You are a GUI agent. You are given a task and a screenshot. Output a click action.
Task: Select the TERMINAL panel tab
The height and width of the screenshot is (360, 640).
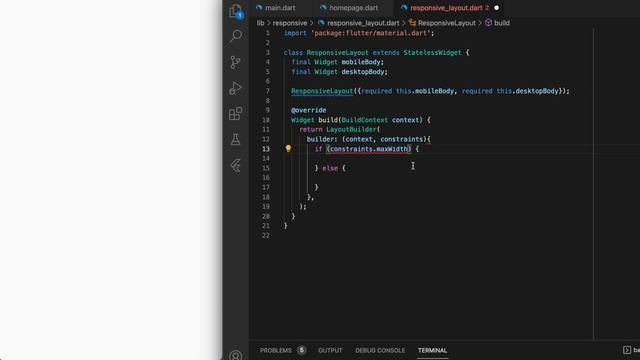pos(432,350)
